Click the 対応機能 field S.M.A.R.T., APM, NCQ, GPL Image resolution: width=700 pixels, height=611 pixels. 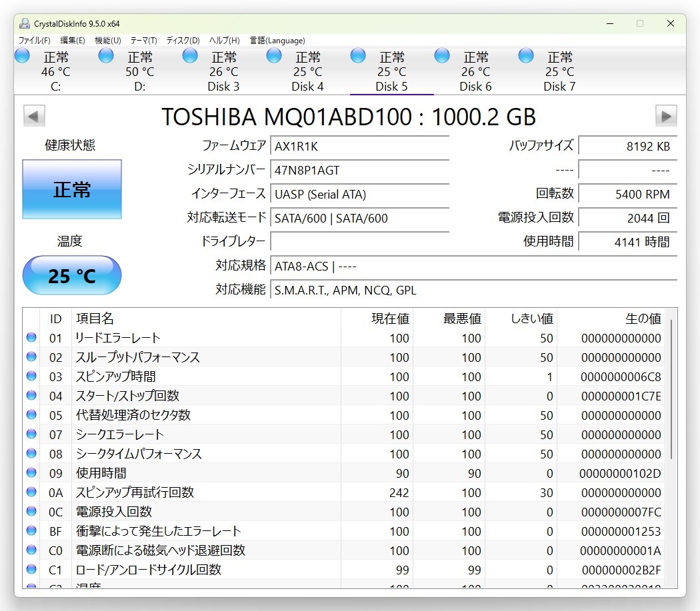click(x=473, y=290)
